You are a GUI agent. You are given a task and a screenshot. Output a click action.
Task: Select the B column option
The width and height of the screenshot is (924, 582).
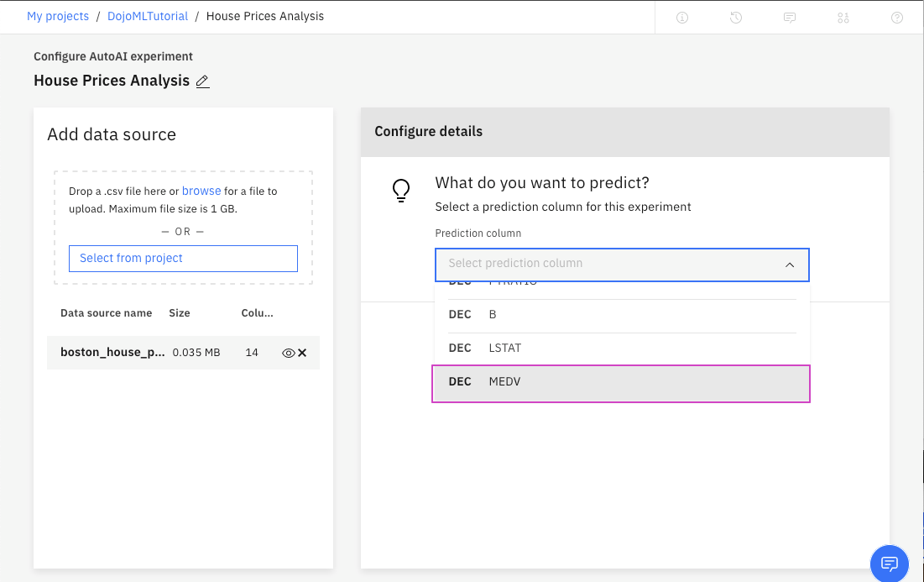[x=621, y=315]
